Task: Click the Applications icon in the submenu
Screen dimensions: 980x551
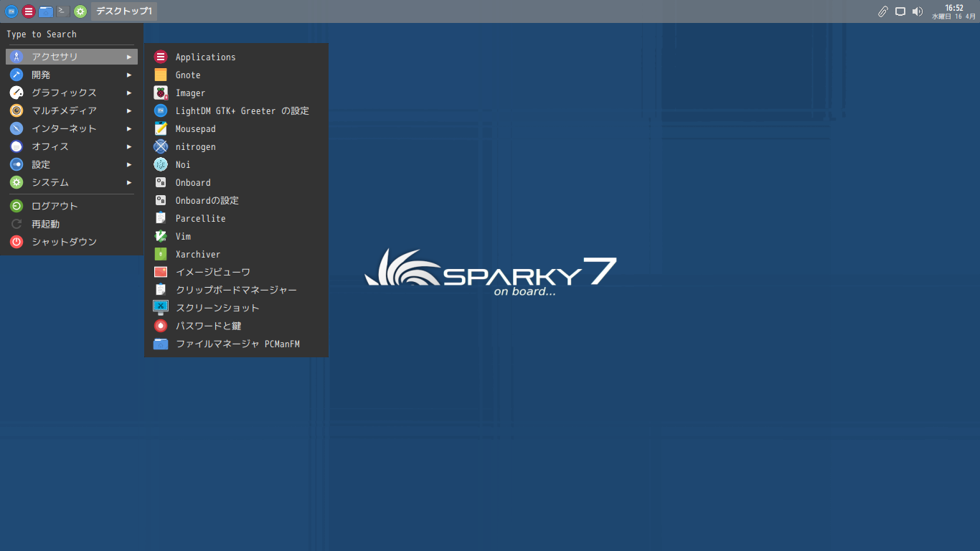Action: [161, 57]
